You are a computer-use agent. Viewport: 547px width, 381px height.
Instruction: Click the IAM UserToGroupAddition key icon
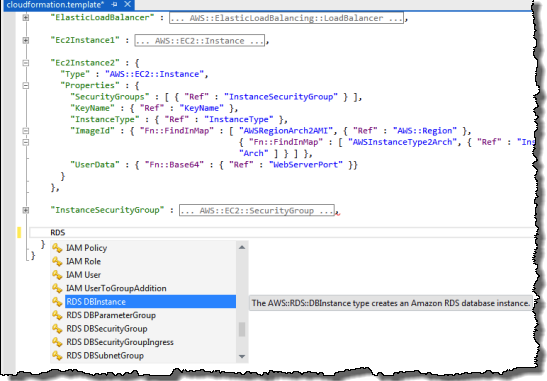tap(57, 288)
